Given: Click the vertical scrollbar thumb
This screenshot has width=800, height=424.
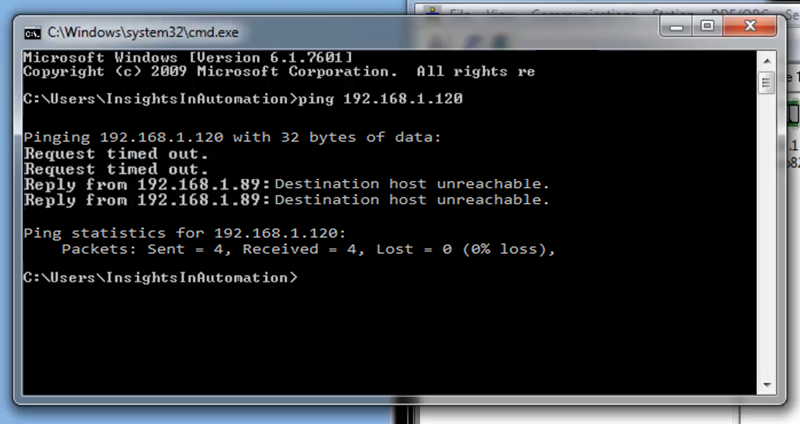Looking at the screenshot, I should pyautogui.click(x=766, y=83).
